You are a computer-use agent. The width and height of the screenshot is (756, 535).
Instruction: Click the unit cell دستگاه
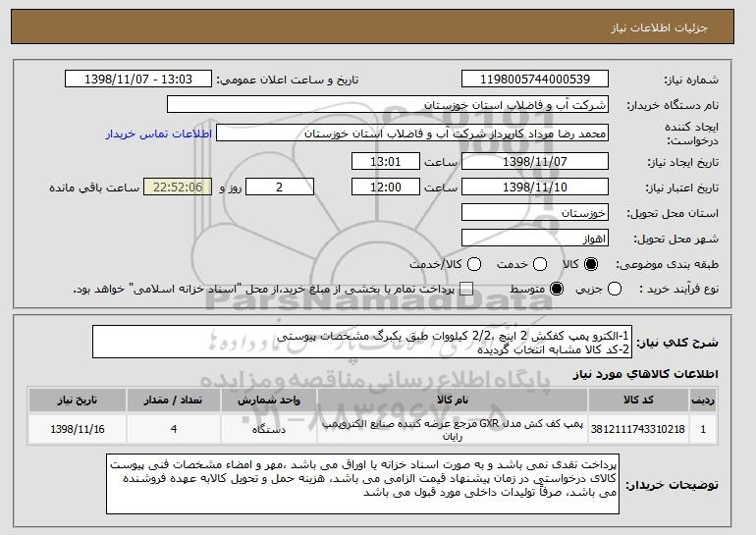click(269, 429)
